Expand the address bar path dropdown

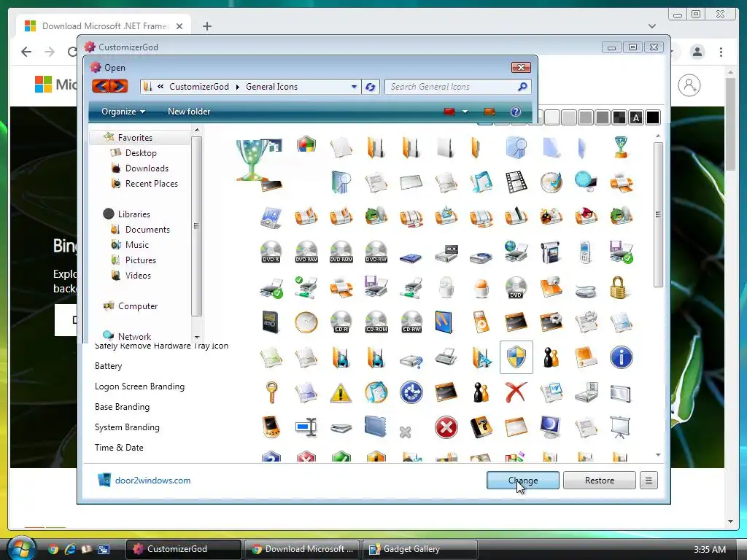click(x=354, y=87)
